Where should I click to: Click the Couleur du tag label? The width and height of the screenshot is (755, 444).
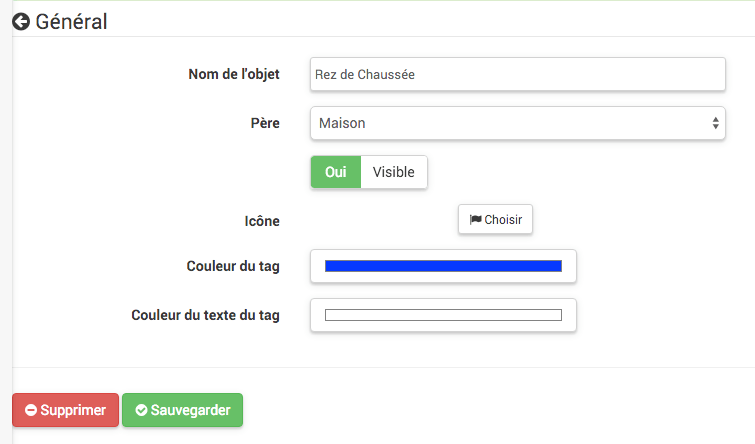pos(233,266)
